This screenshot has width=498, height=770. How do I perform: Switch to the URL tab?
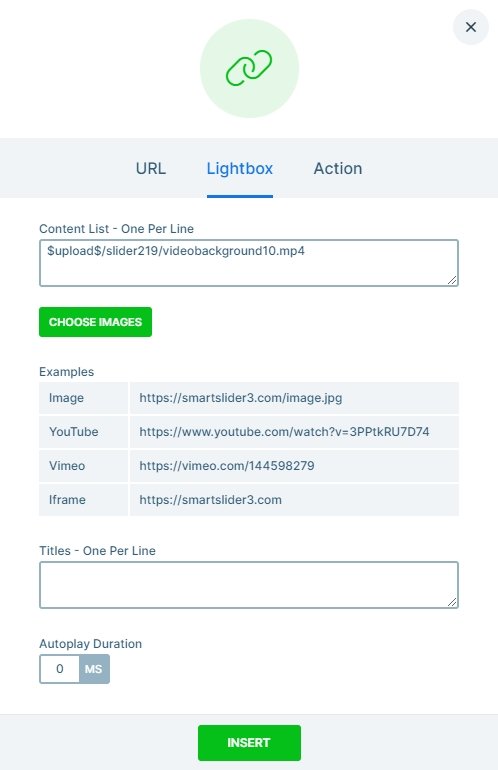151,168
